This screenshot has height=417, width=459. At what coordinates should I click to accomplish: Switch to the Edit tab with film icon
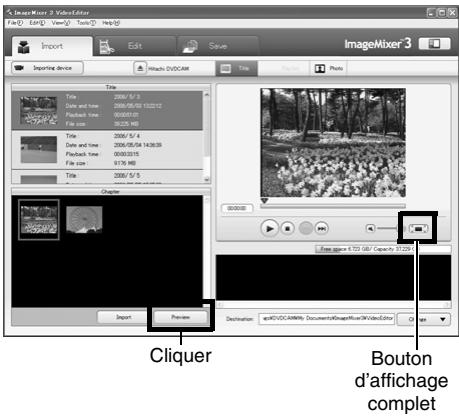tap(135, 46)
